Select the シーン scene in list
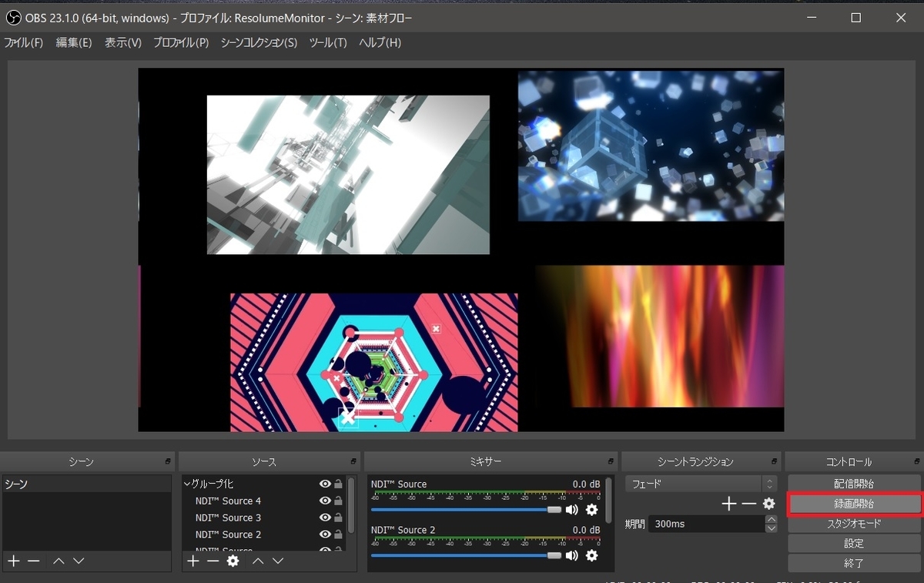Viewport: 924px width, 583px height. (86, 484)
